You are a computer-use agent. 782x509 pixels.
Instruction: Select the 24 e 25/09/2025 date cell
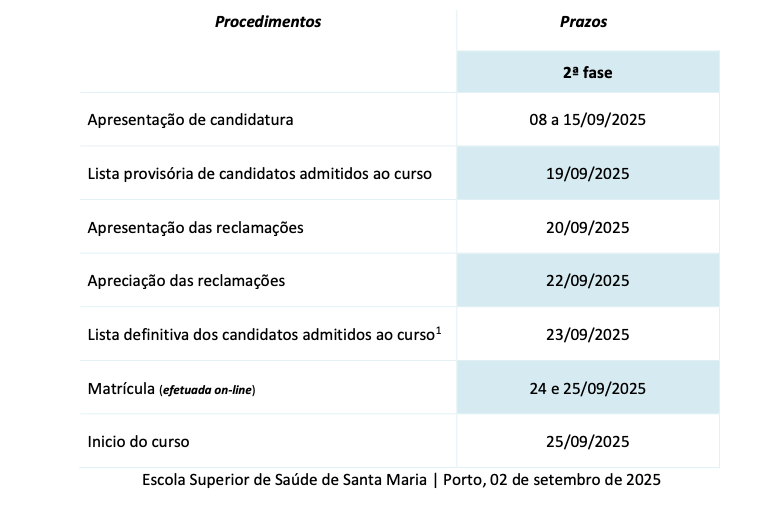coord(587,388)
